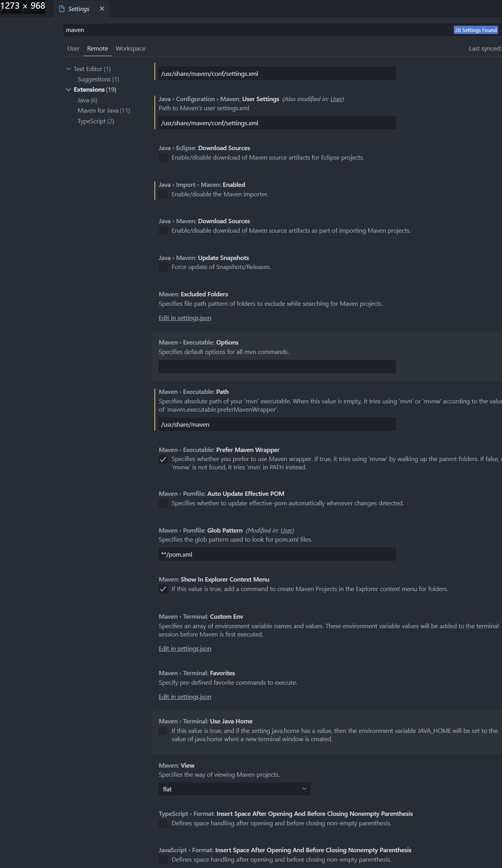Enable the Maven importer checkbox
Screen dimensions: 502x868
[x=163, y=194]
